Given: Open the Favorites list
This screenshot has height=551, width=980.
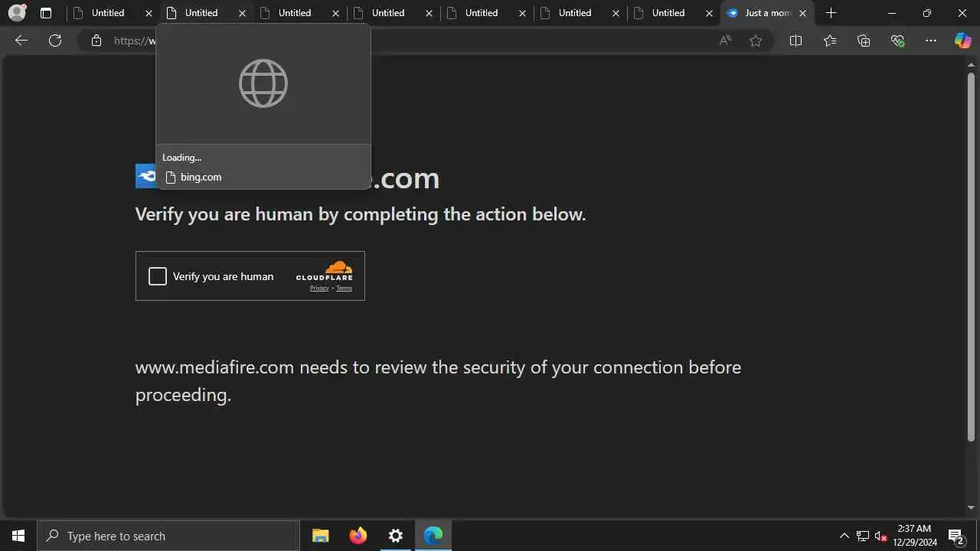Looking at the screenshot, I should (x=830, y=41).
